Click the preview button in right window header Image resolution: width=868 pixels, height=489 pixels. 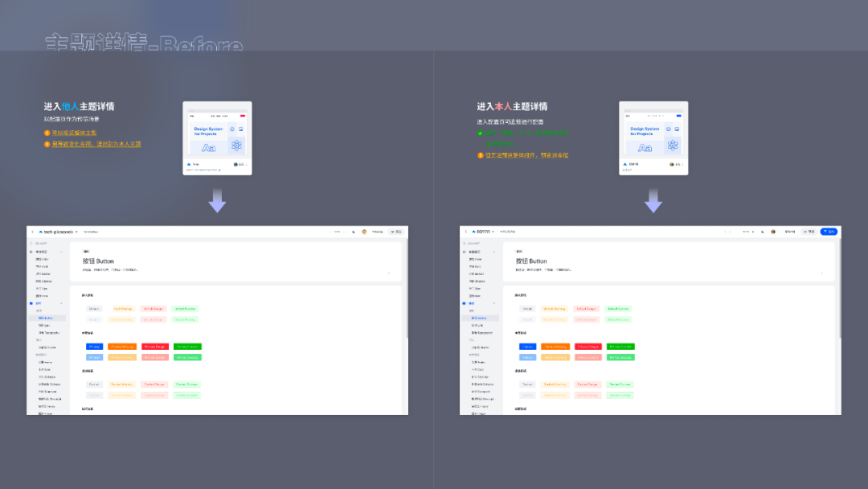coord(809,232)
